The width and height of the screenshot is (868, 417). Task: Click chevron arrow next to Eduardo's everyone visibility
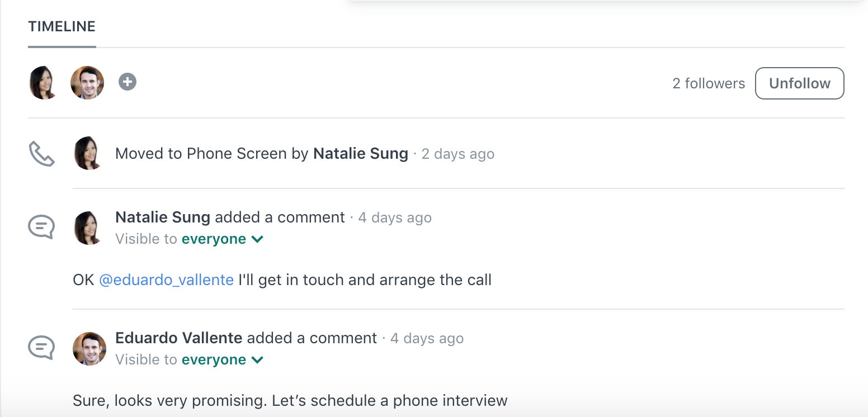click(x=258, y=360)
